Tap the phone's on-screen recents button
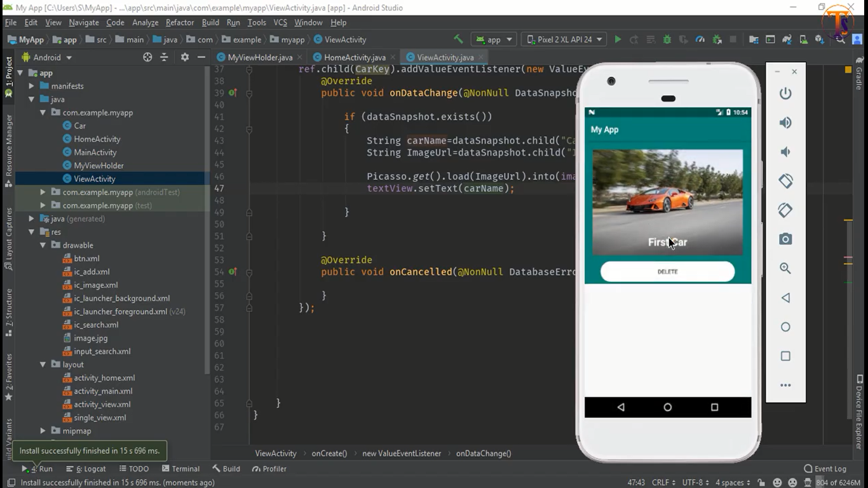 pyautogui.click(x=714, y=407)
